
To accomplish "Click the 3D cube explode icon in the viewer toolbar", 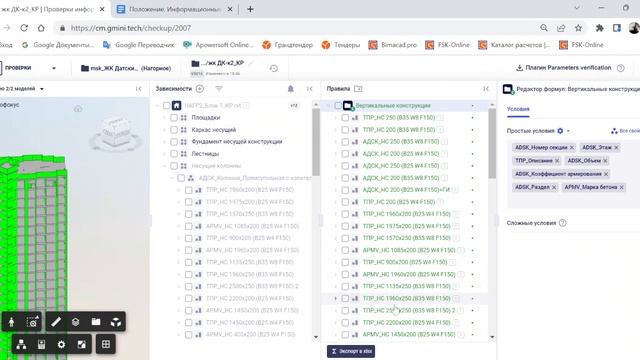I will [116, 322].
